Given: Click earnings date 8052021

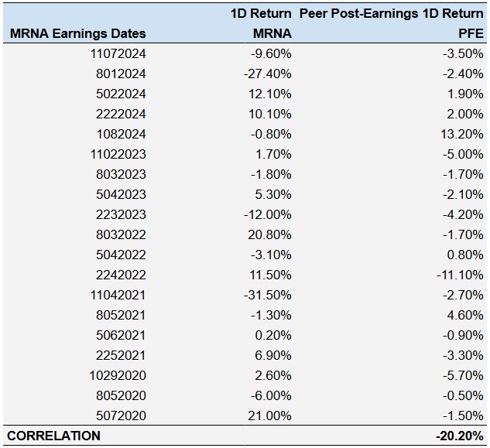Looking at the screenshot, I should click(121, 315).
